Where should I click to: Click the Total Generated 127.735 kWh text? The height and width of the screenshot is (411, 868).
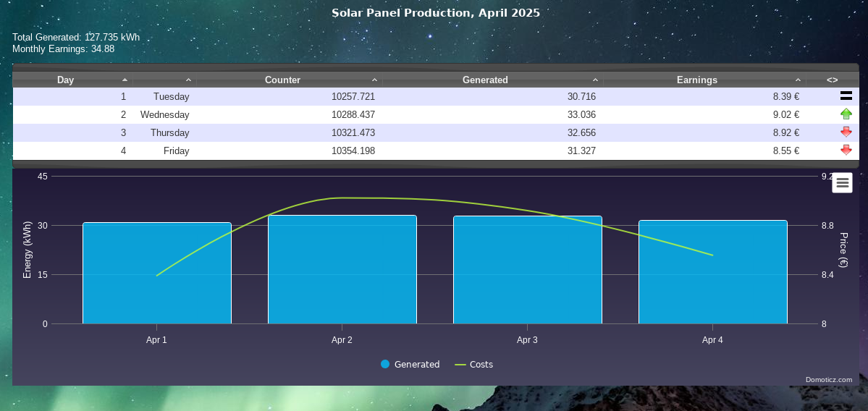pyautogui.click(x=76, y=37)
